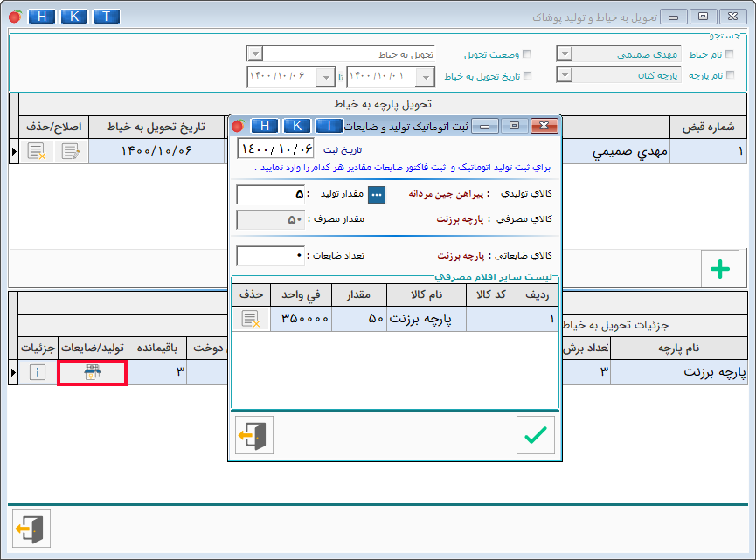
Task: Click the ۱۴۰۰/۱۰/۰۶ date cell in delivery table
Action: pyautogui.click(x=156, y=151)
